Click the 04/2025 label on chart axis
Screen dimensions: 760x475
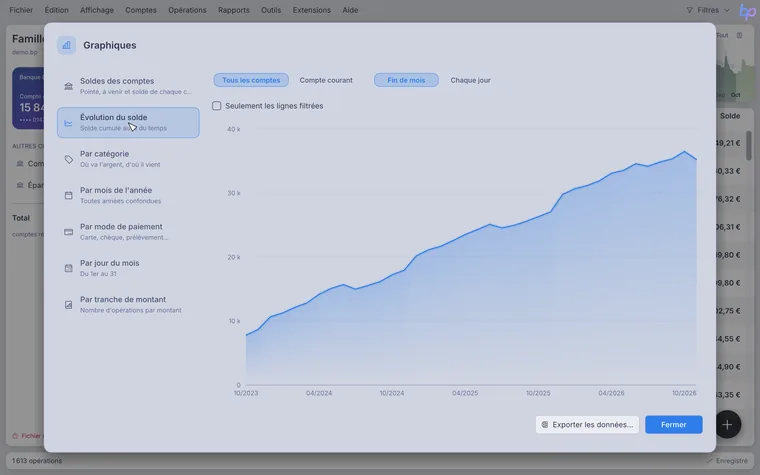465,393
